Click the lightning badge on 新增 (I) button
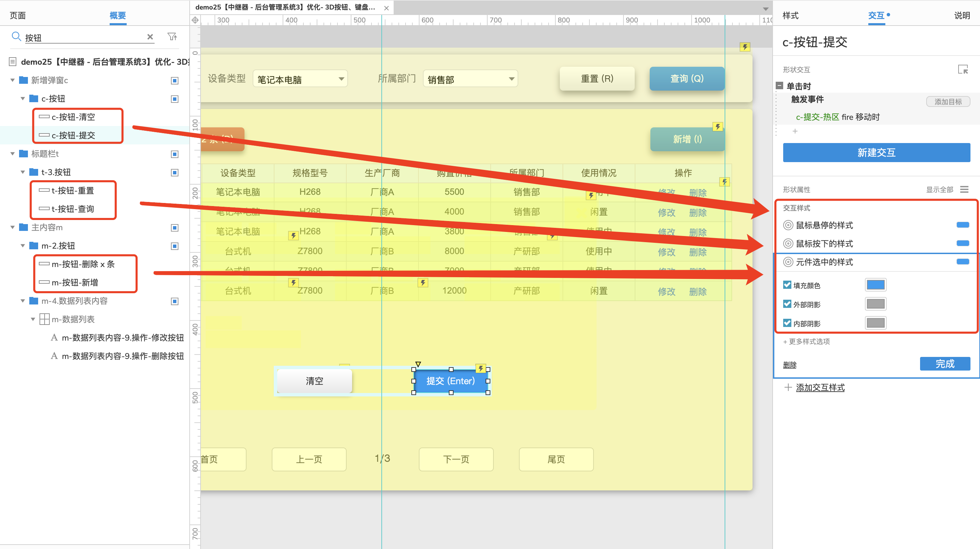This screenshot has height=549, width=980. [x=717, y=126]
